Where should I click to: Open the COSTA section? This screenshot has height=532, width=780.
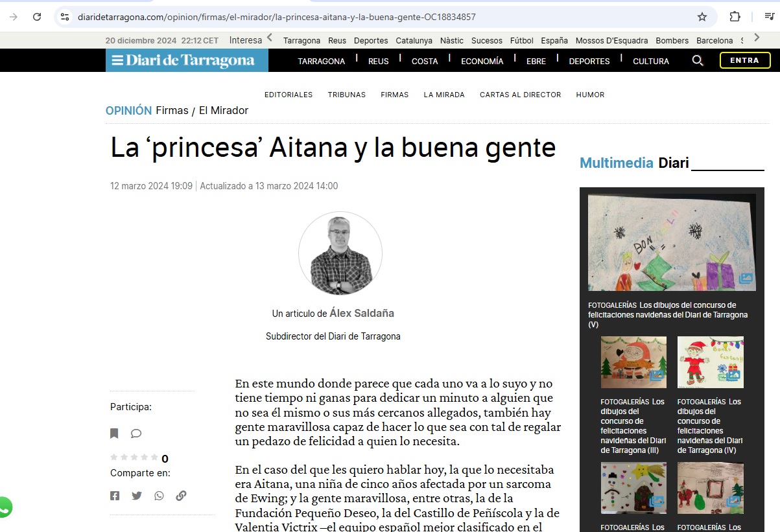(x=425, y=62)
